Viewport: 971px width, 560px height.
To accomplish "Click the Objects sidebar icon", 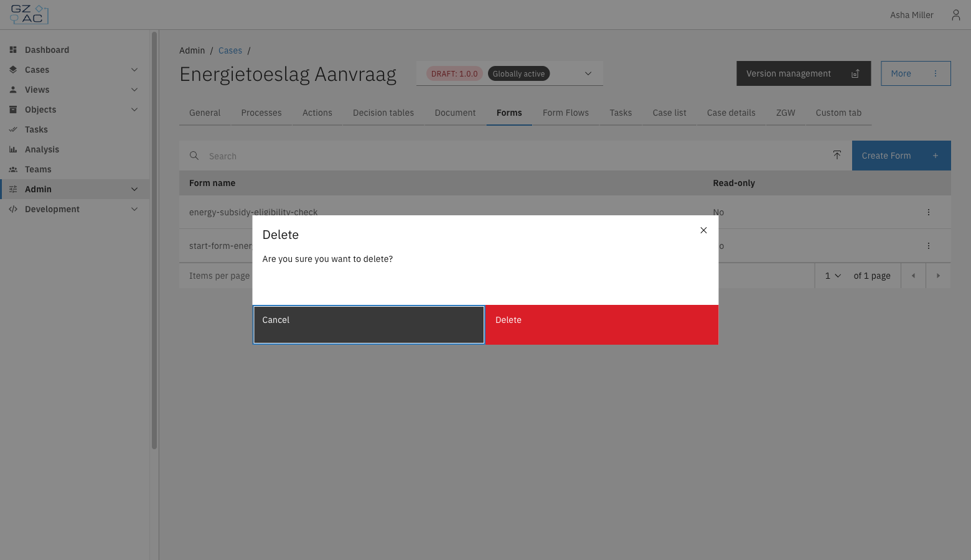I will click(13, 110).
